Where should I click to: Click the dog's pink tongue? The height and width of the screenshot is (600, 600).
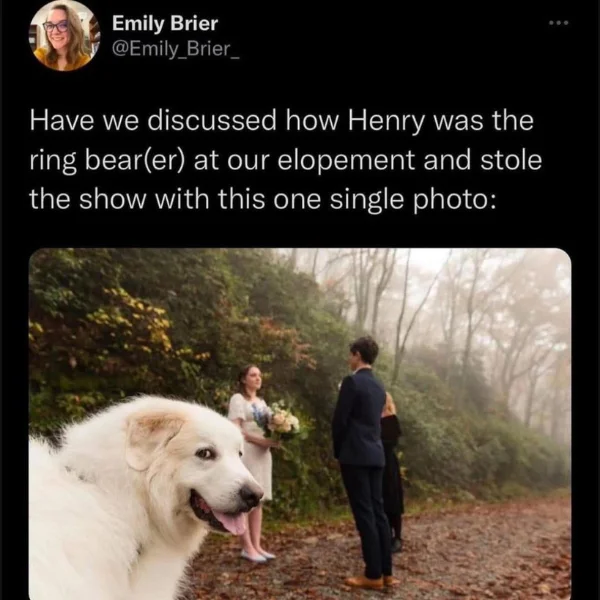[x=230, y=523]
